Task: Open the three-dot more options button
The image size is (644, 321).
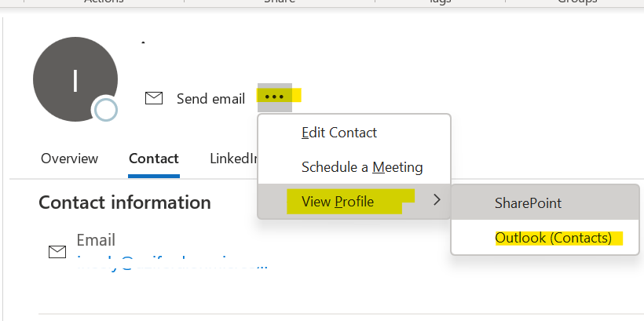Action: point(274,97)
